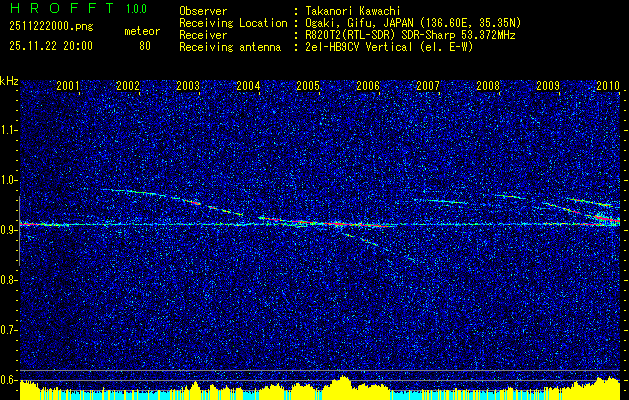This screenshot has height=400, width=629.
Task: Click the 2010 time marker label
Action: pos(608,85)
